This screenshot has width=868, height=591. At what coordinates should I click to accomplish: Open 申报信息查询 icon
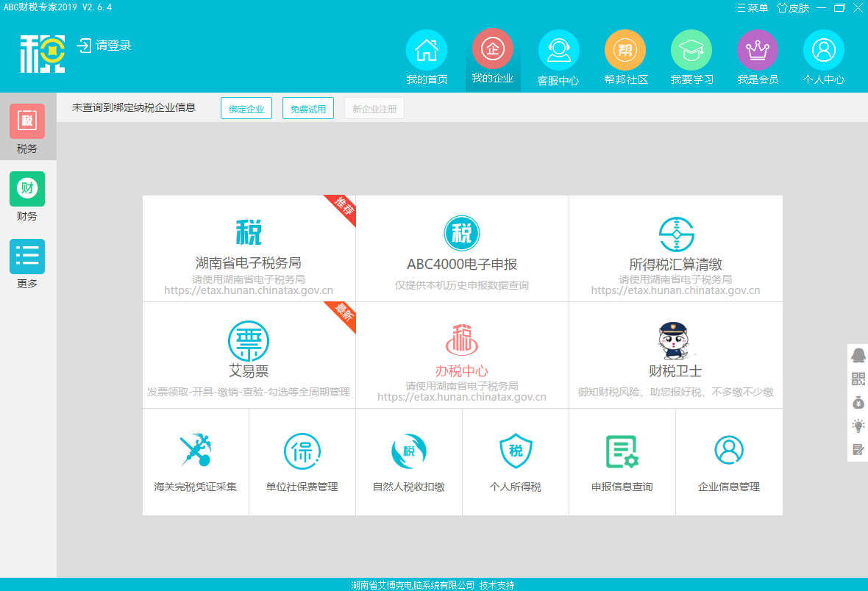(622, 462)
